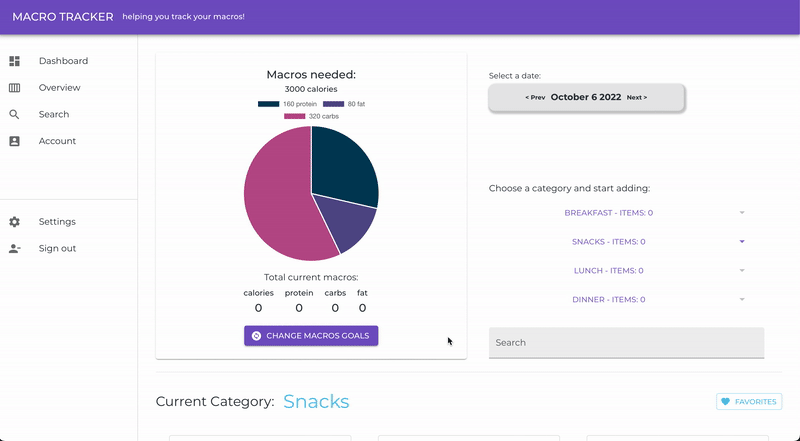Screen dimensions: 800x441
Task: Click the Macros needed heading
Action: pos(311,75)
